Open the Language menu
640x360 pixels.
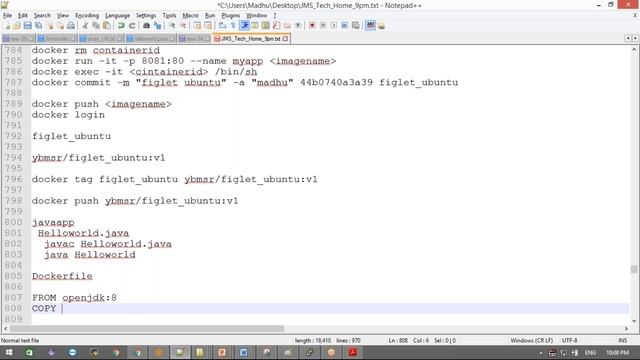118,16
